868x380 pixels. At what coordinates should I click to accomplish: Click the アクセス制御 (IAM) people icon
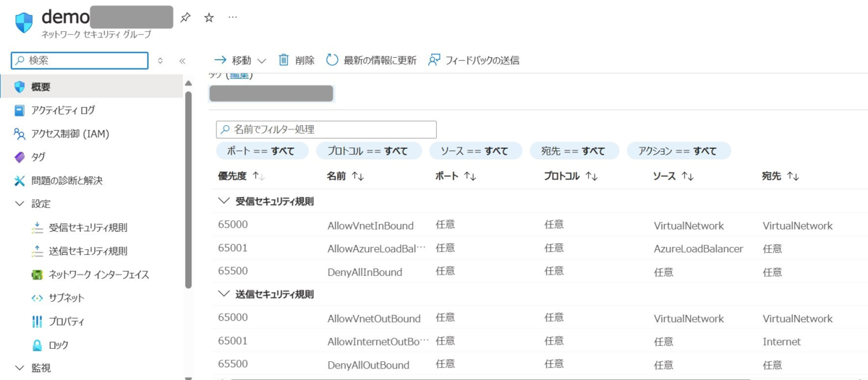20,134
